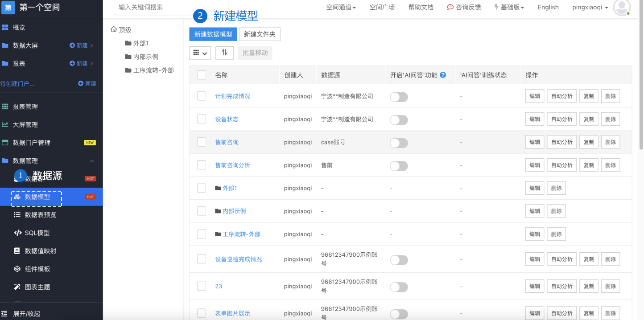The image size is (644, 320).
Task: Click the 图表主题 magic wand icon
Action: [17, 287]
